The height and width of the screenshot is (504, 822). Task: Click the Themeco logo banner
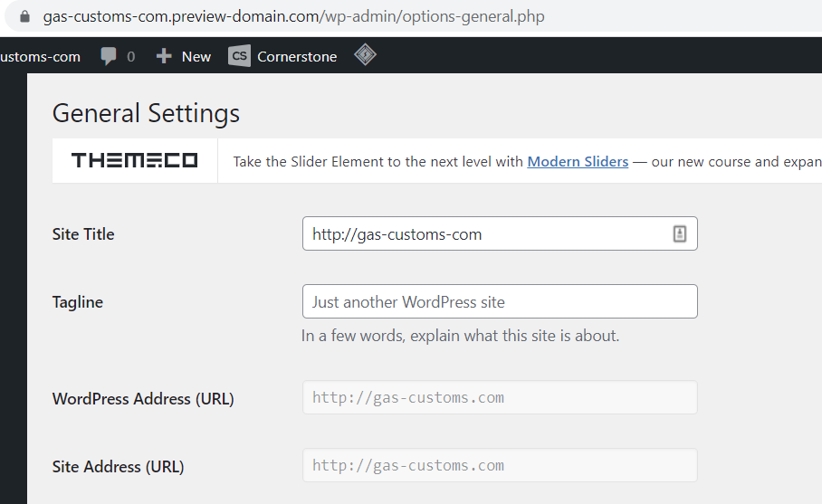pos(135,161)
